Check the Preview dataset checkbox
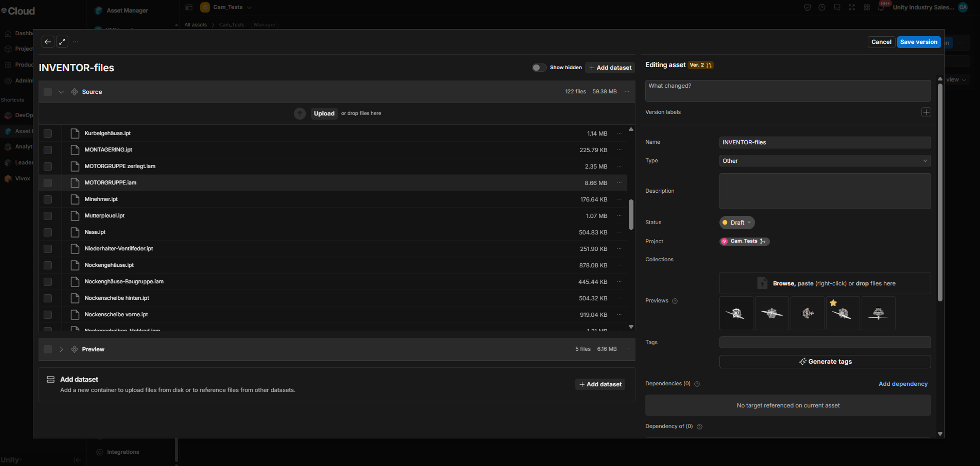This screenshot has width=980, height=466. [48, 349]
